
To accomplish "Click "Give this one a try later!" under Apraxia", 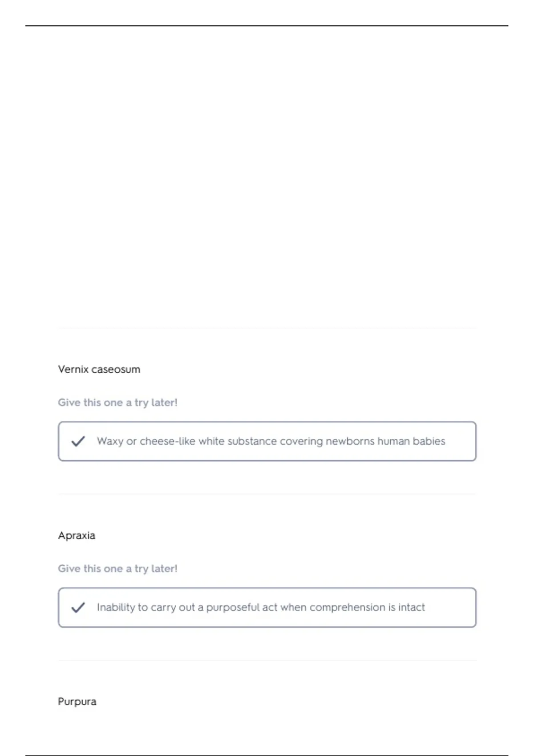I will tap(117, 569).
